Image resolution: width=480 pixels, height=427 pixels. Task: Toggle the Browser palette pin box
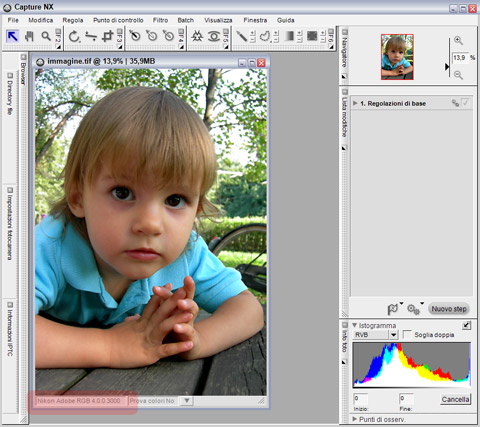point(23,57)
